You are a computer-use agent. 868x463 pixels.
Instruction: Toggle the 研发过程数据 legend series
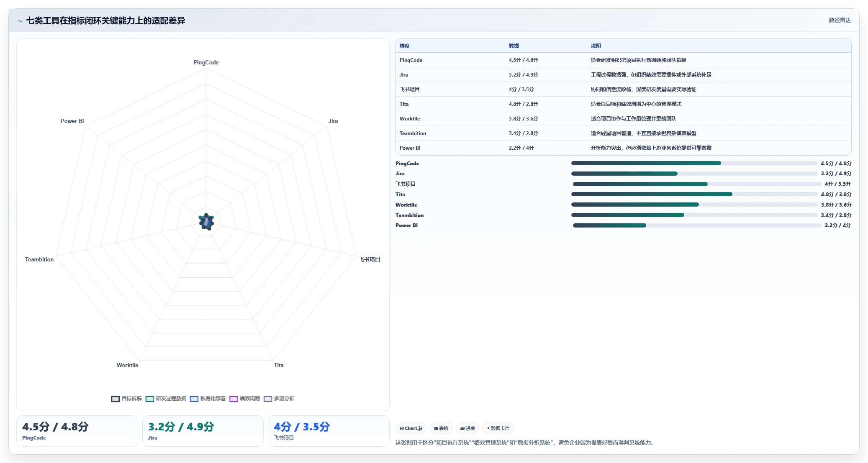166,399
